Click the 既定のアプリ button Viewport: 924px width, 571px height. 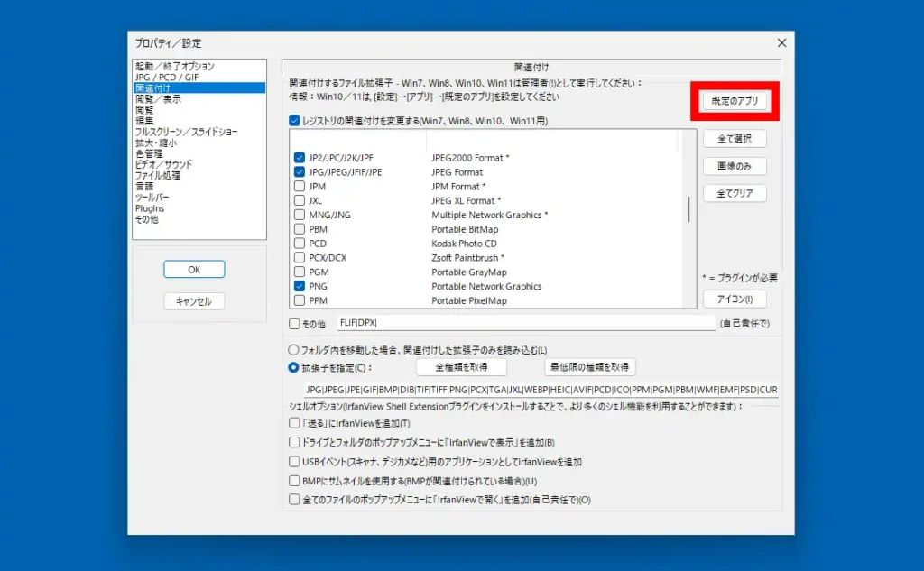pyautogui.click(x=733, y=99)
